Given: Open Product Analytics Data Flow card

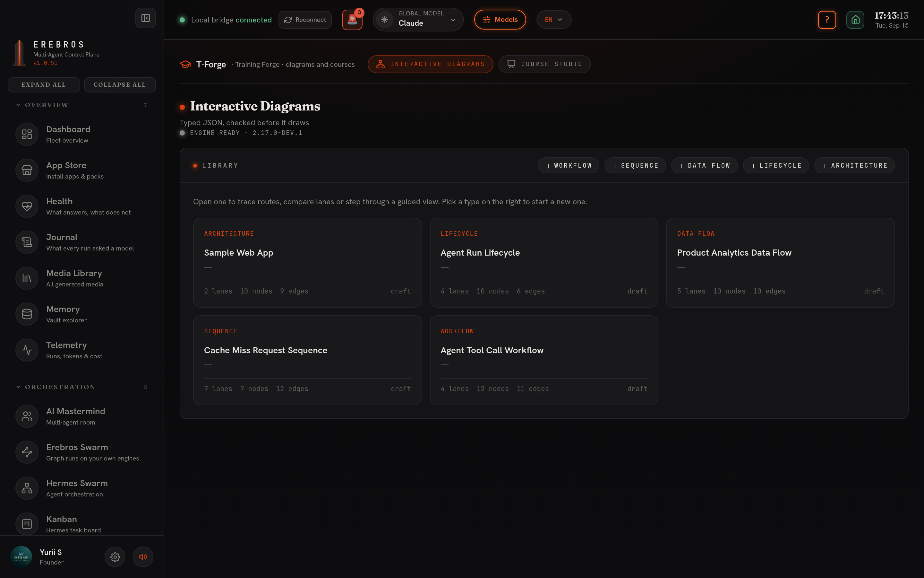Looking at the screenshot, I should (x=780, y=263).
